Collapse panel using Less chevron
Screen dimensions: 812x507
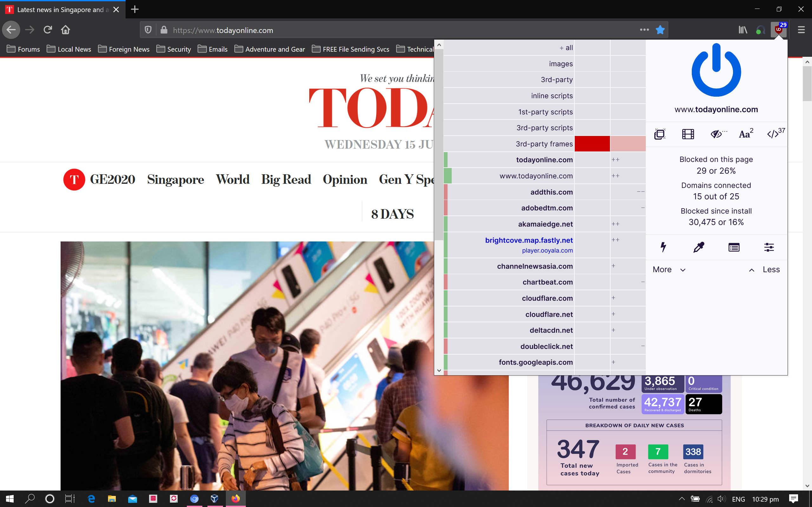tap(765, 270)
